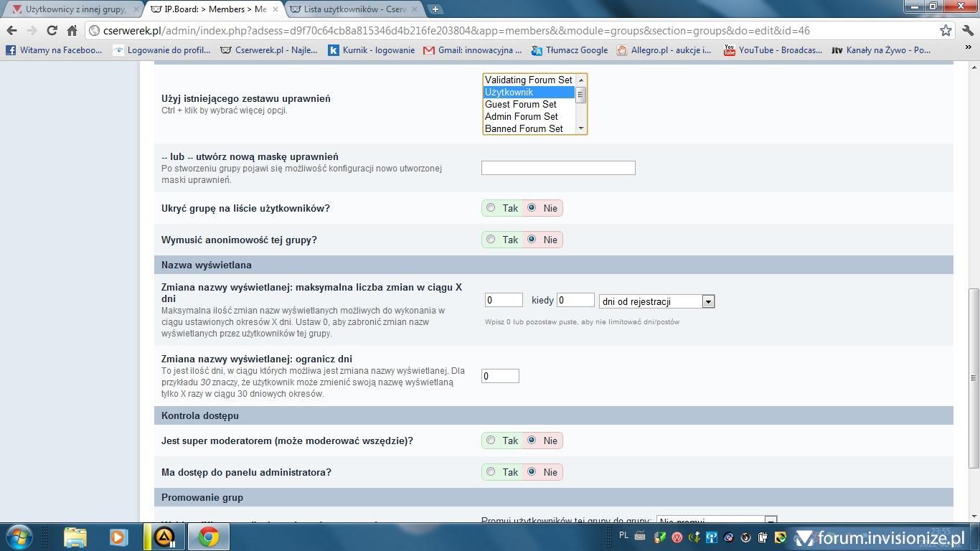This screenshot has height=551, width=980.
Task: Choose Nie for admin panel access
Action: click(x=532, y=472)
